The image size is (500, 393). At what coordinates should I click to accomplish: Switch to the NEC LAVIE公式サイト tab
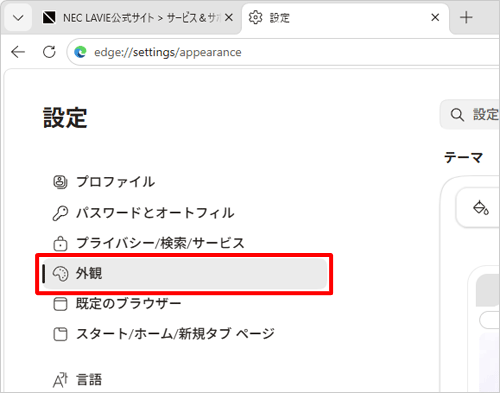[x=137, y=18]
